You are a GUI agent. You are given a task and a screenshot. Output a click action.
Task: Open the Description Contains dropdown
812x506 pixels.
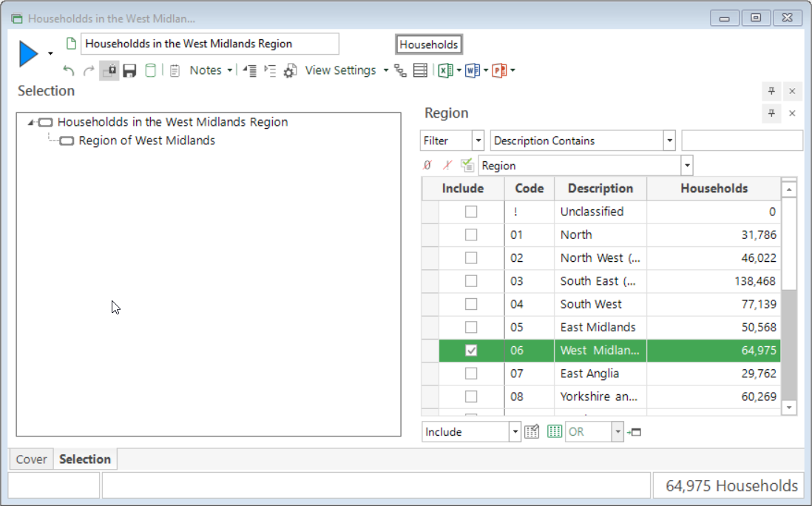click(669, 141)
